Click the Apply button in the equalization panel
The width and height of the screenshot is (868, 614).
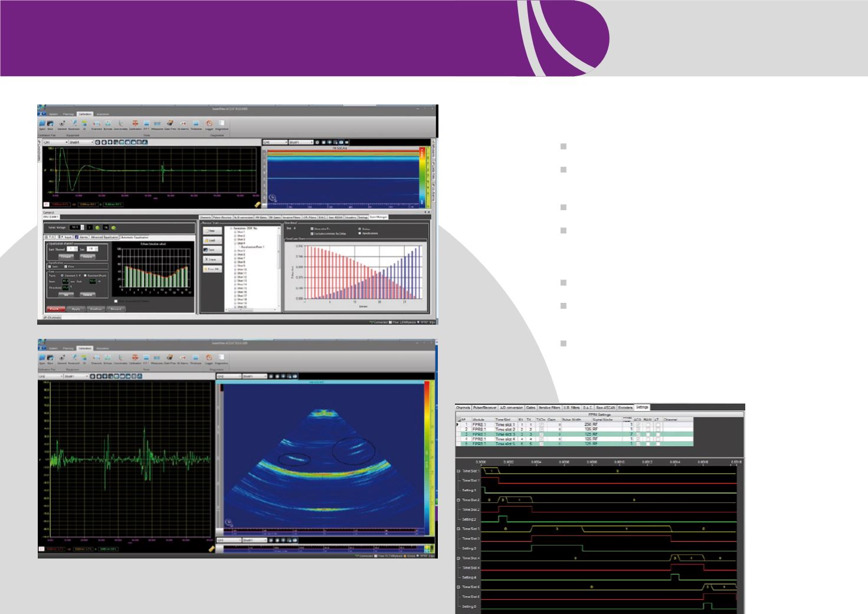76,308
